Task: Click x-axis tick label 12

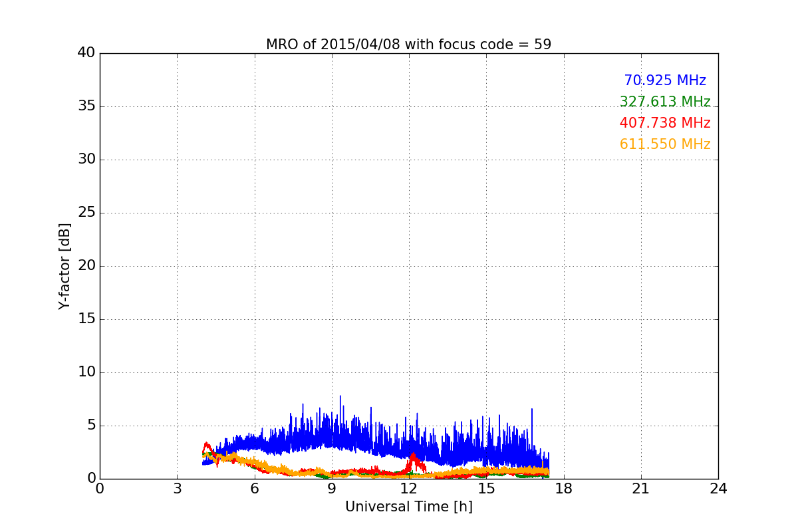Action: point(409,489)
